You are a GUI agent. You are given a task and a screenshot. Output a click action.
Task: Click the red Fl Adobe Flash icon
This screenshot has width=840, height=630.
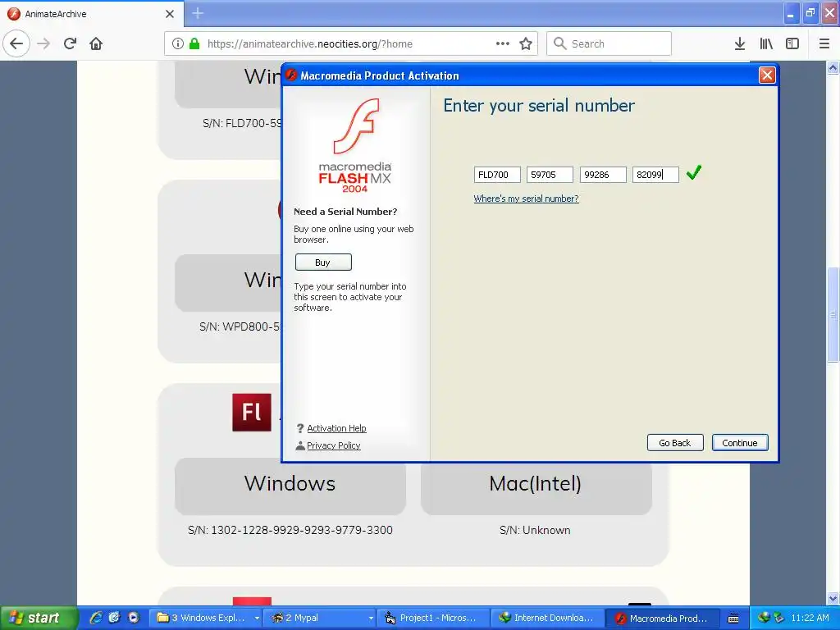tap(252, 413)
